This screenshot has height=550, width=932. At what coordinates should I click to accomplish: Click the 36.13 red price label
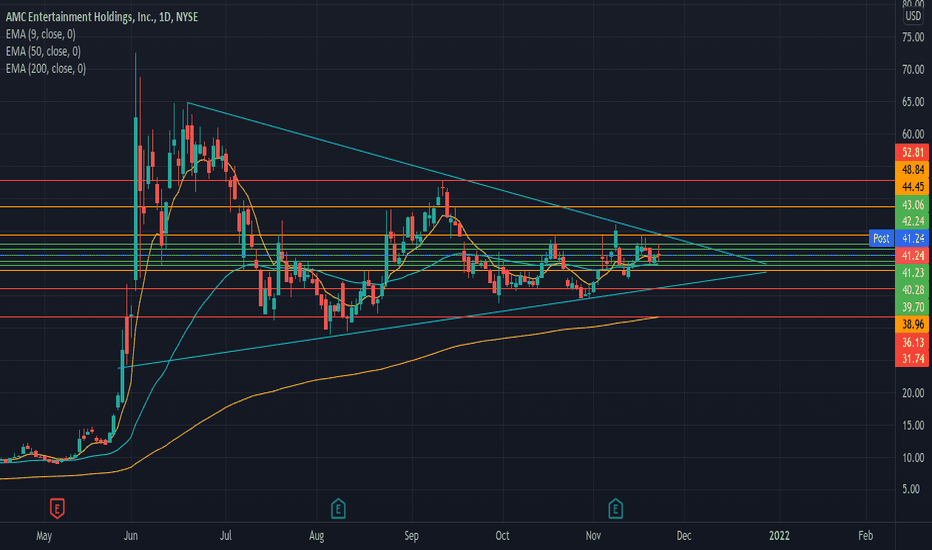912,342
